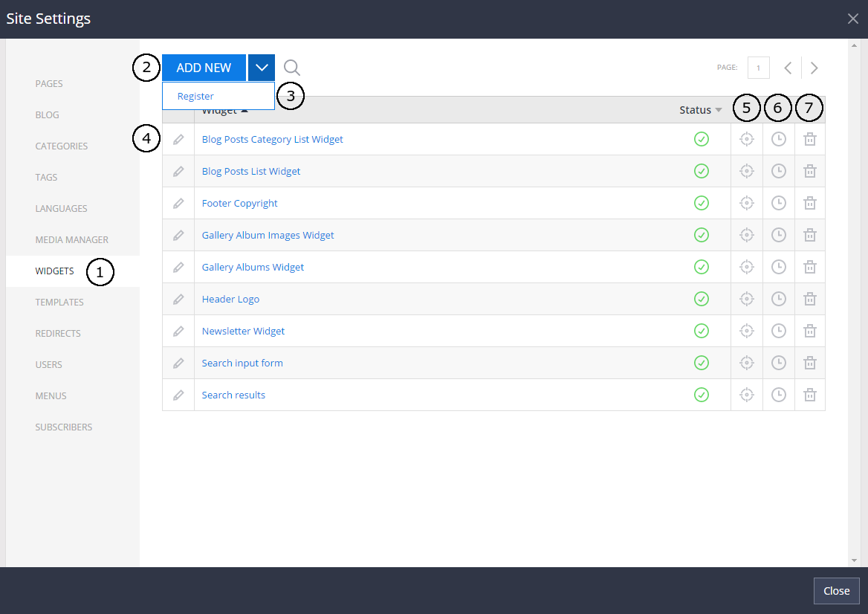Viewport: 868px width, 614px height.
Task: Select the pencil icon for Gallery Albums Widget
Action: [178, 267]
